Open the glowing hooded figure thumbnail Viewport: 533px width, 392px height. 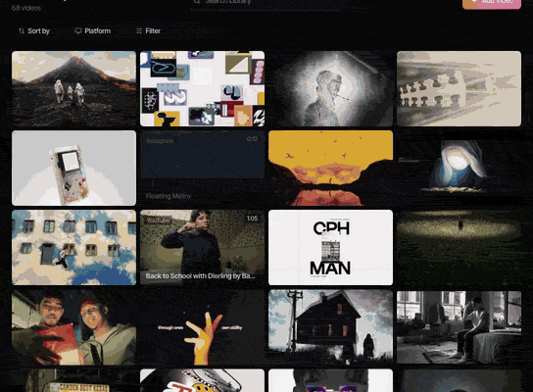(459, 168)
